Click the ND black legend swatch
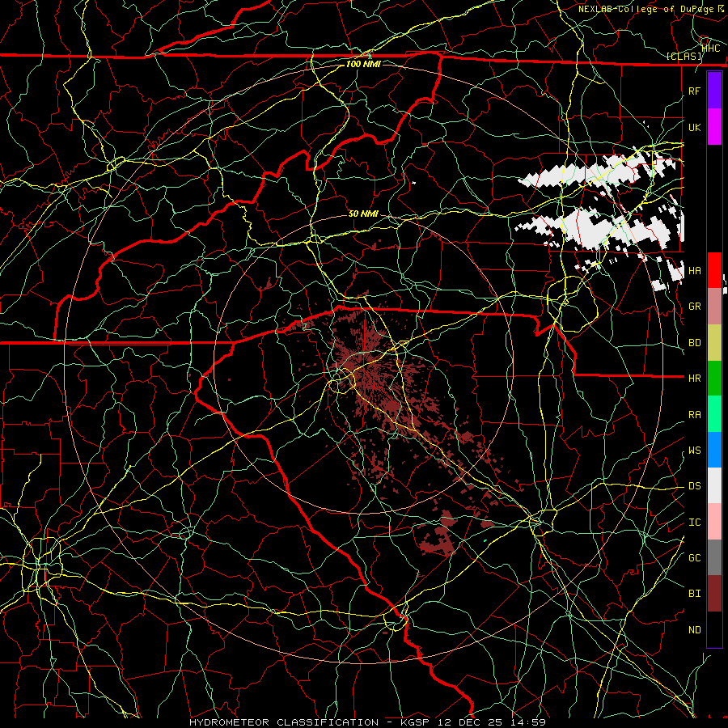 click(x=714, y=629)
